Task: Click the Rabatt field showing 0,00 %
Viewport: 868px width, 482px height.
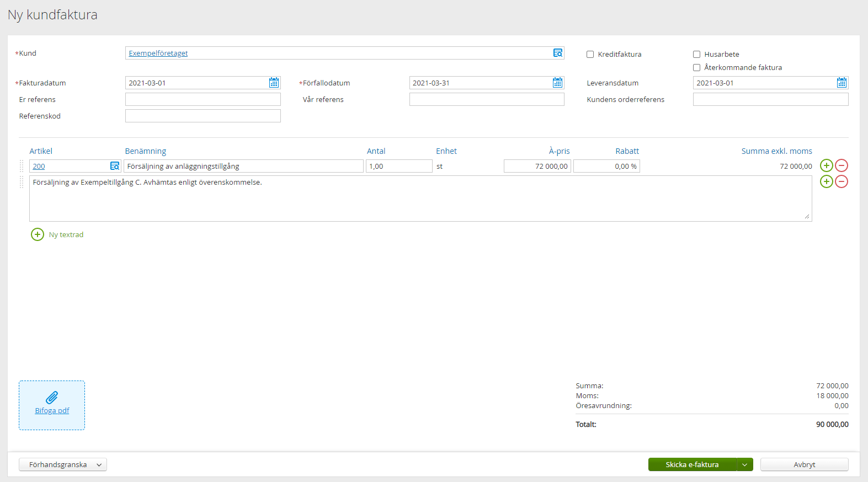Action: (606, 166)
